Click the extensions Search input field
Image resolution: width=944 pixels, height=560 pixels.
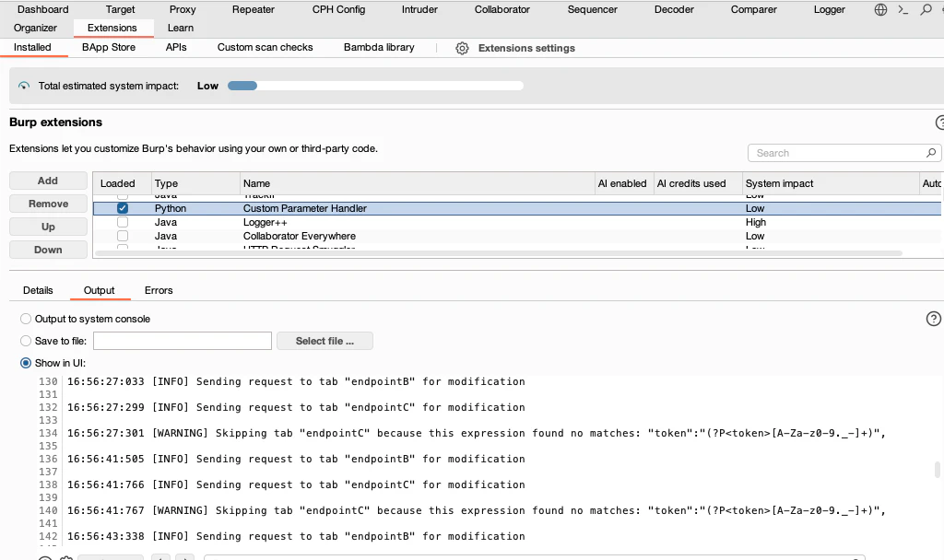(x=844, y=153)
